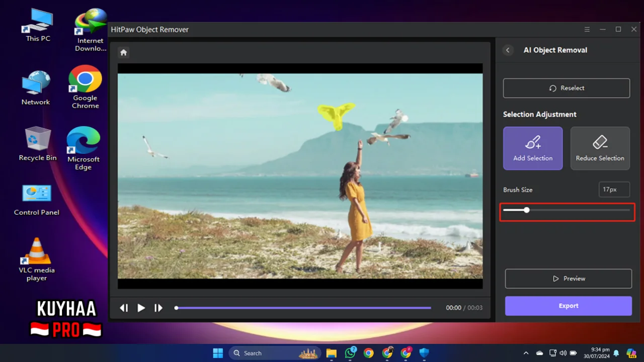This screenshot has width=644, height=362.
Task: Open Windows Security shield in taskbar
Action: pyautogui.click(x=424, y=353)
